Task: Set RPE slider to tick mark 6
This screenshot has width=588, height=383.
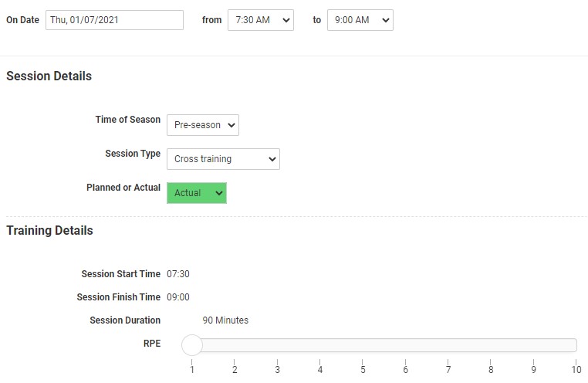Action: pyautogui.click(x=405, y=345)
